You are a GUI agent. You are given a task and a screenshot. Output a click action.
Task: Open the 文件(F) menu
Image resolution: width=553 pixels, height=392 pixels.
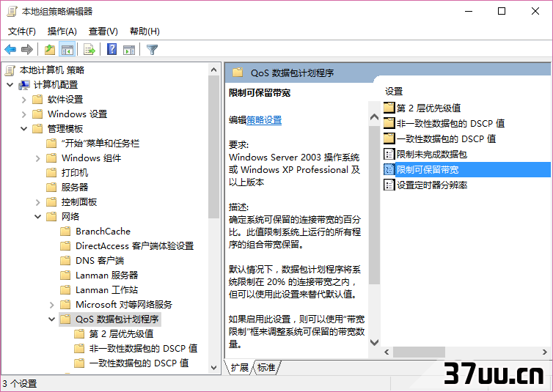click(21, 32)
